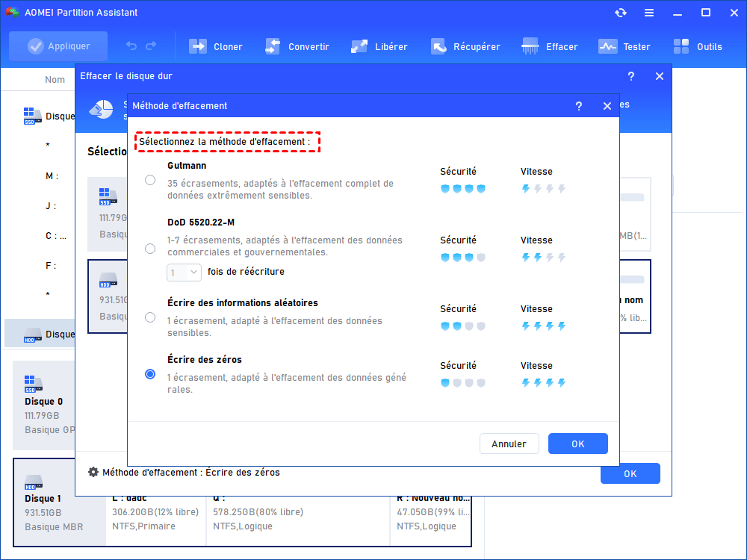This screenshot has height=560, width=747.
Task: Open the Récupérer tool
Action: [465, 46]
